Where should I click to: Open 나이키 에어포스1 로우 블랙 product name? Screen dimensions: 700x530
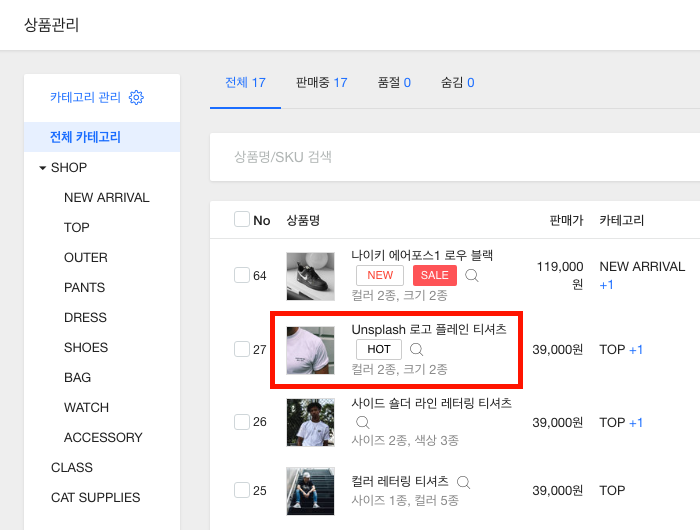(422, 255)
